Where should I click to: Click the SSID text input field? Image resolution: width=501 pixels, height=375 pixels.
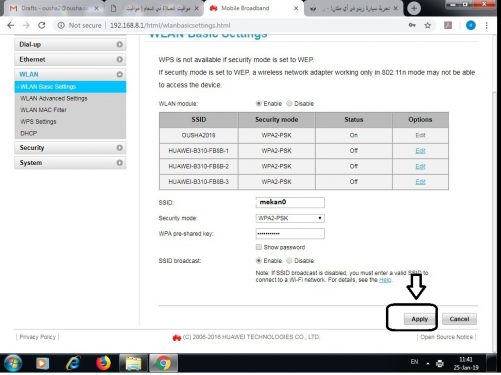[290, 202]
